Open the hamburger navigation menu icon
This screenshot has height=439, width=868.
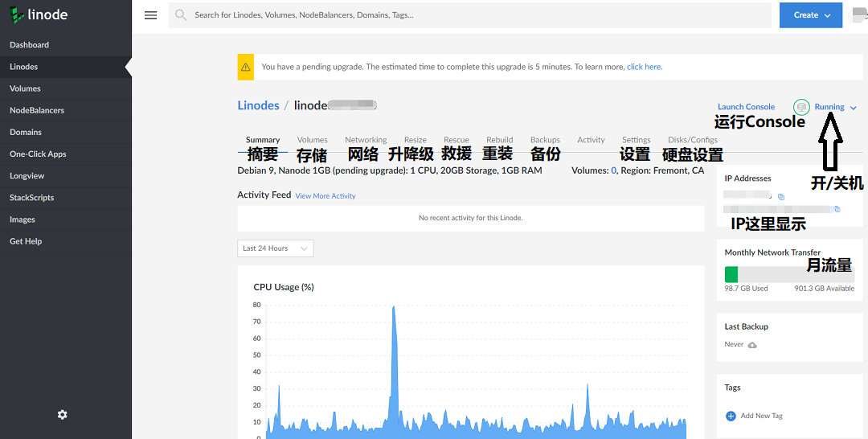[x=150, y=15]
